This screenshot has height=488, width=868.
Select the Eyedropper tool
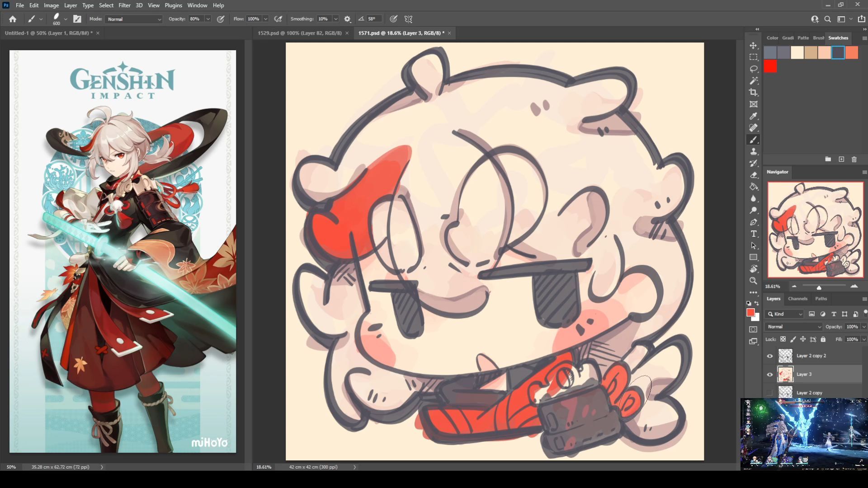753,116
